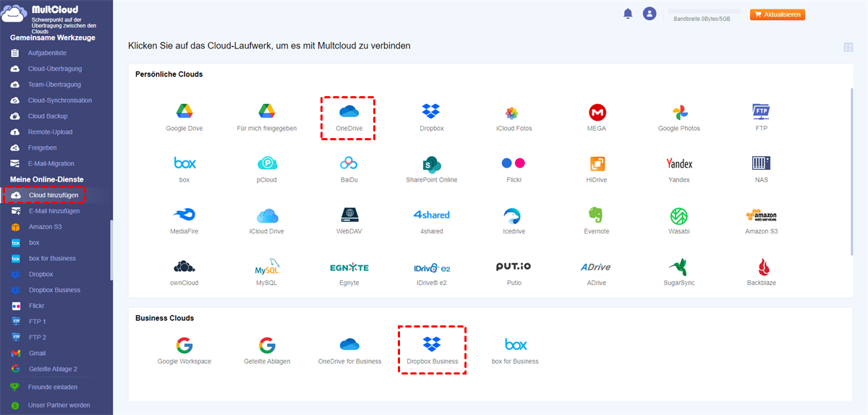
Task: Open Team-Übertragung
Action: click(54, 85)
